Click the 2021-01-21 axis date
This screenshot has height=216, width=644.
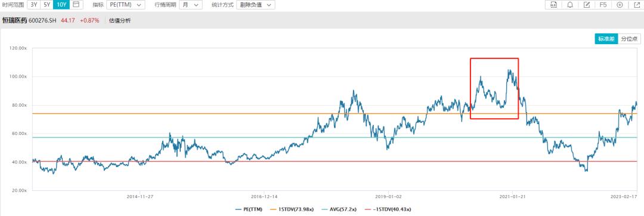[512, 197]
